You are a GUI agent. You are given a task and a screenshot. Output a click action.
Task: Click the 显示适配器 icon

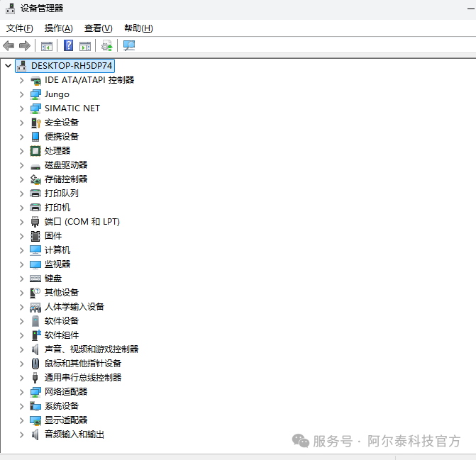[x=35, y=420]
